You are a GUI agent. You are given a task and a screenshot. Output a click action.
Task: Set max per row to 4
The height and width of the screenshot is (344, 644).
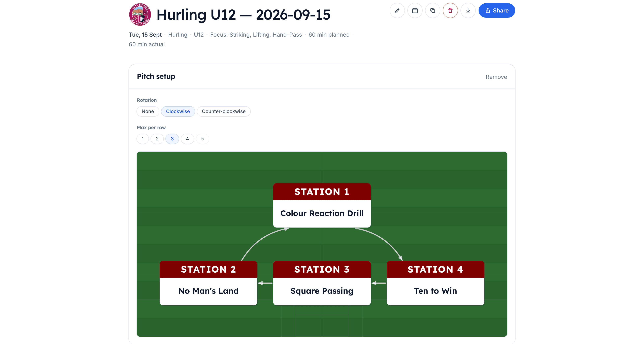coord(188,139)
